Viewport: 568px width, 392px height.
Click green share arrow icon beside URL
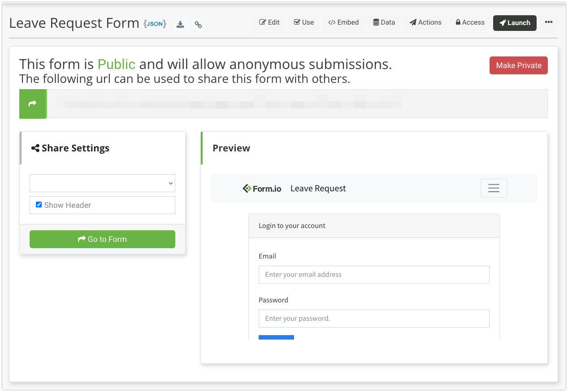[32, 104]
